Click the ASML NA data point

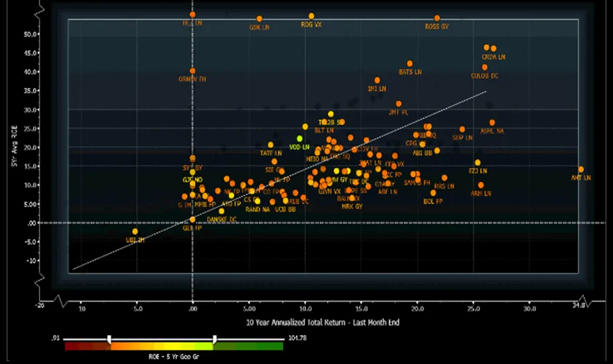(492, 122)
